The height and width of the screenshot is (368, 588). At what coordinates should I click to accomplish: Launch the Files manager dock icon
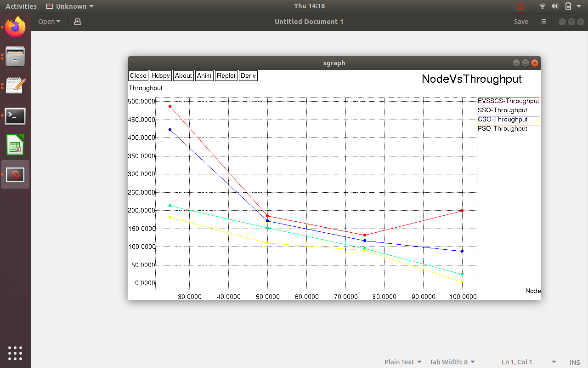pyautogui.click(x=15, y=56)
